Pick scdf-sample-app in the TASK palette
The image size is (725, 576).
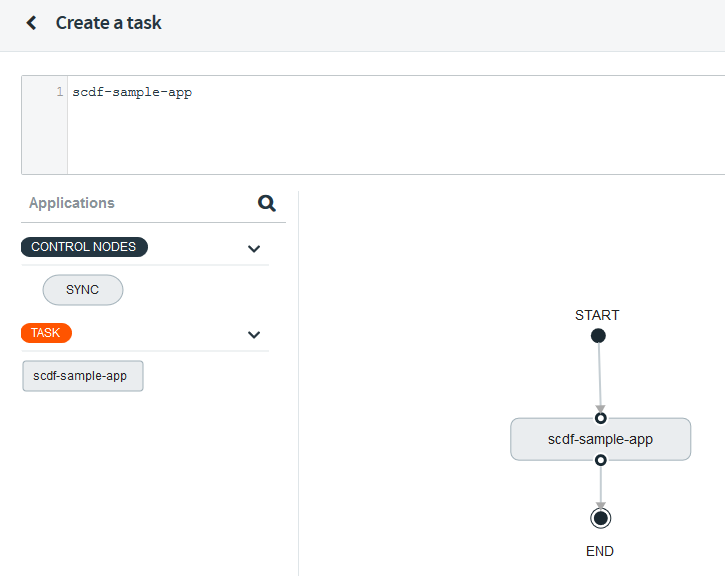[x=83, y=376]
